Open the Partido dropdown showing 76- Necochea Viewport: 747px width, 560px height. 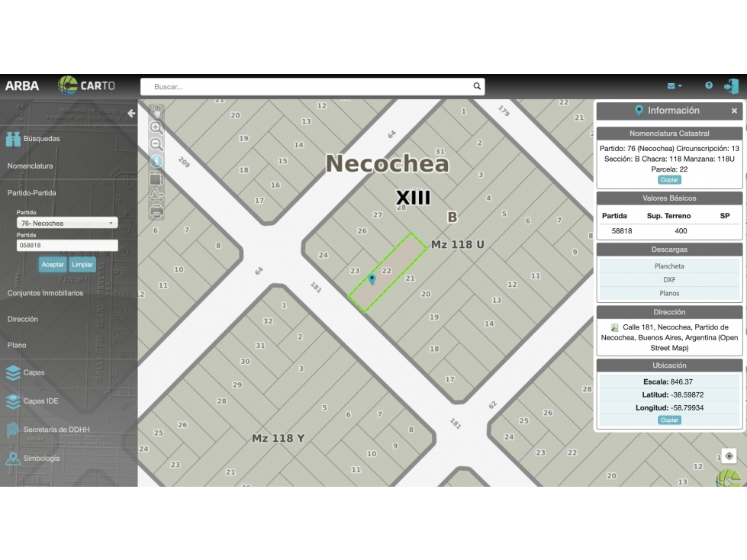[67, 223]
